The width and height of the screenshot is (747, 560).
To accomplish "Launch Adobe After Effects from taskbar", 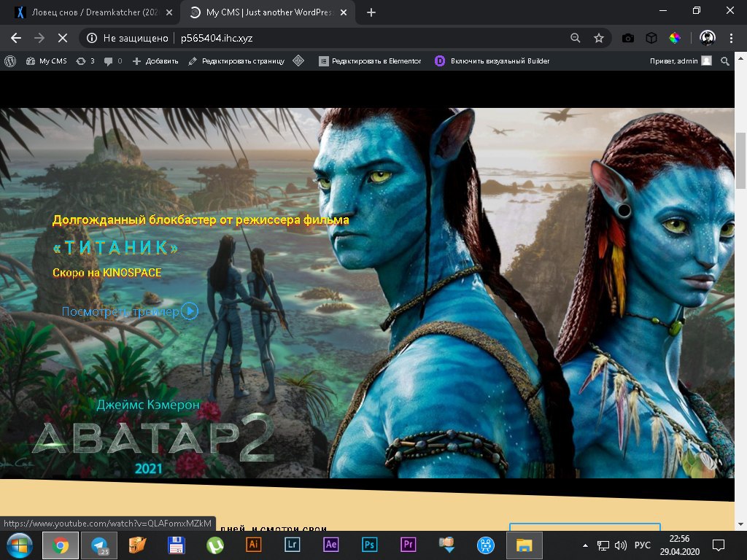I will point(330,544).
